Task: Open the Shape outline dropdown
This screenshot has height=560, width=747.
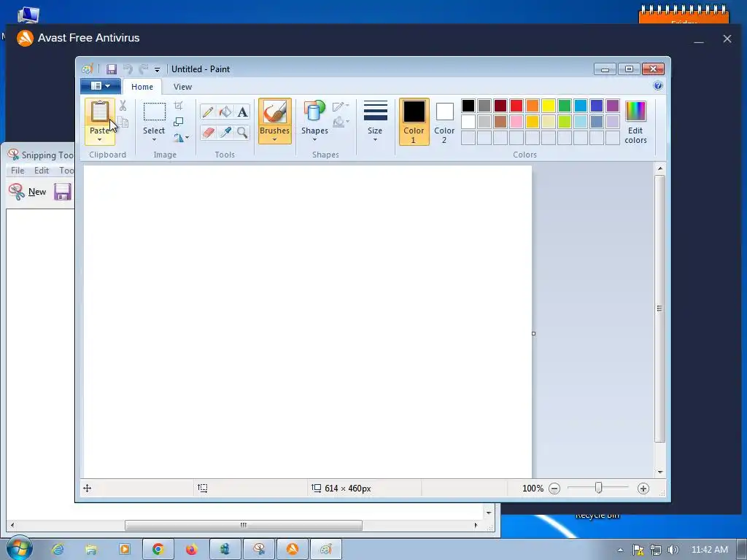Action: point(341,106)
